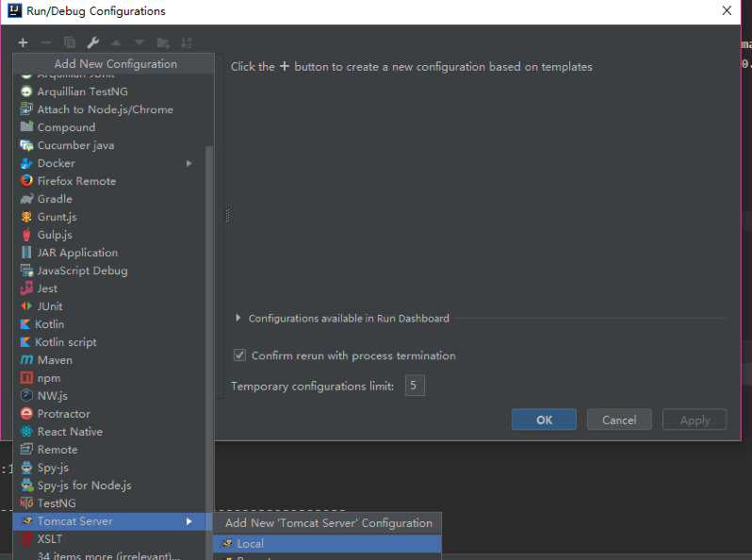Pick Spy-js configuration type
The image size is (752, 560).
[109, 468]
